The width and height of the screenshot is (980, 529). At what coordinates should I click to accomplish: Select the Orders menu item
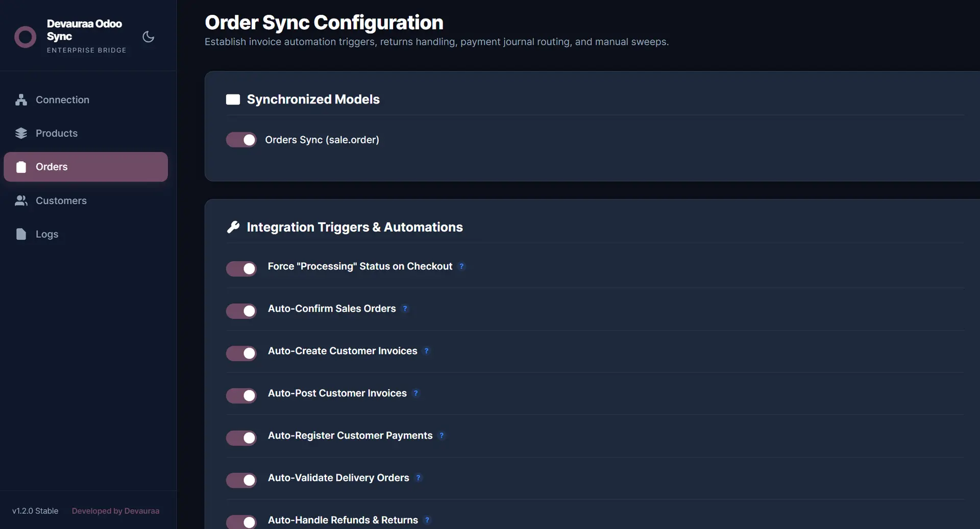tap(86, 167)
